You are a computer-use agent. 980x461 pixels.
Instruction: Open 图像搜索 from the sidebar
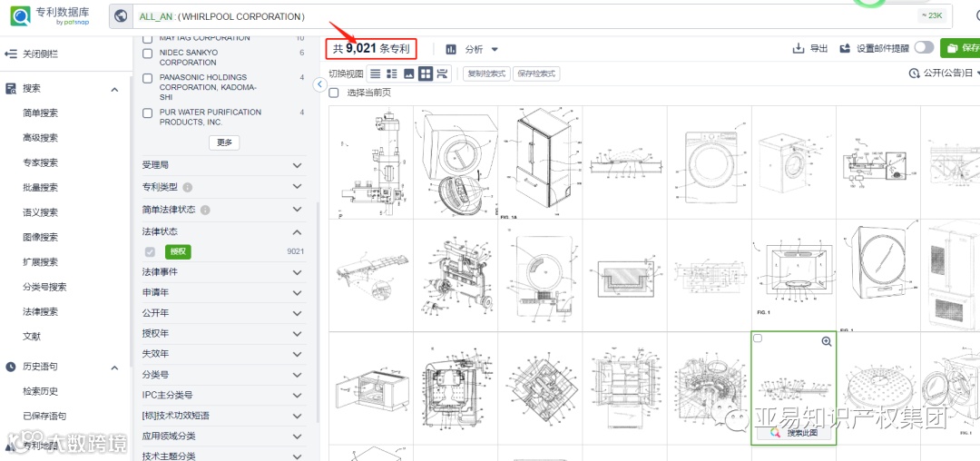(x=41, y=238)
